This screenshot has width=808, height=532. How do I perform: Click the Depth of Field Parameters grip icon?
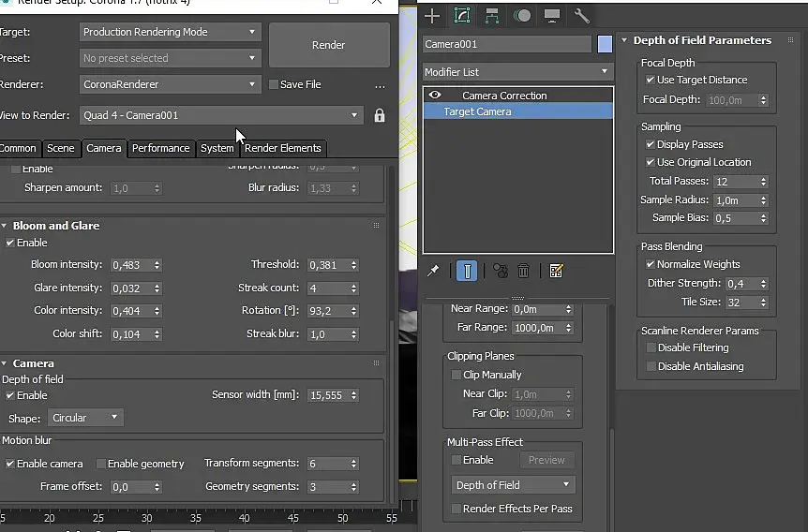(790, 40)
